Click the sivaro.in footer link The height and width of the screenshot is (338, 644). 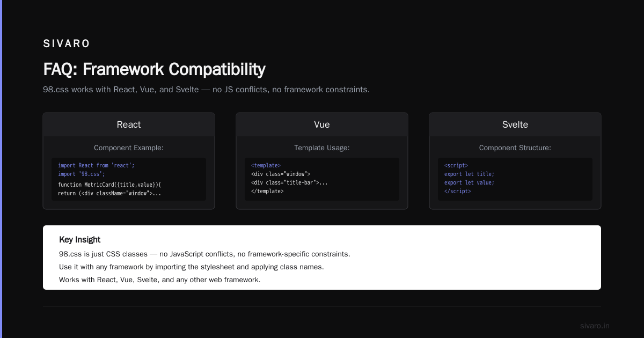(595, 326)
